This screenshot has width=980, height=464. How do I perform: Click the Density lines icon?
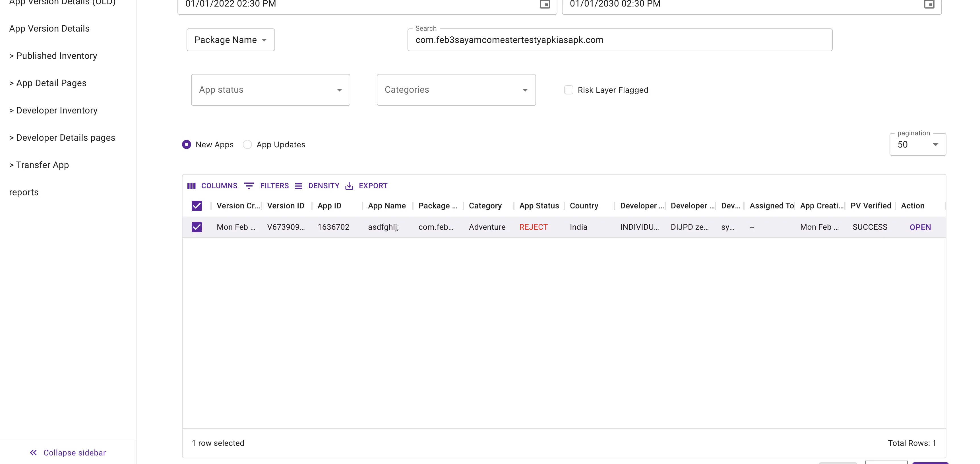click(299, 186)
